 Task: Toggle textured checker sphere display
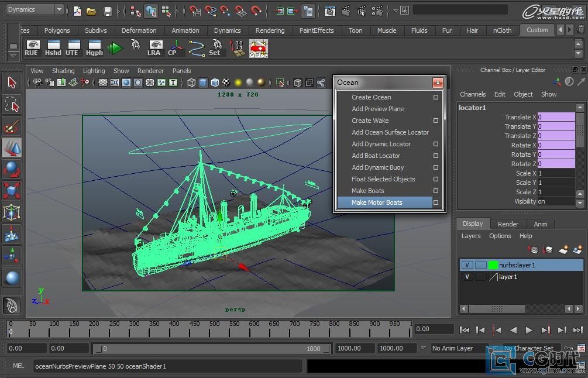click(226, 83)
